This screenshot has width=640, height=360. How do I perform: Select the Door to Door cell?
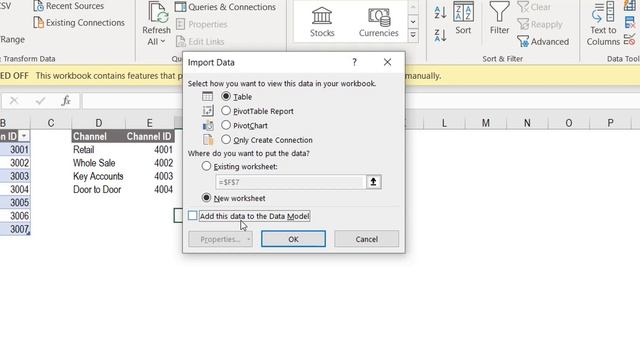(x=98, y=189)
